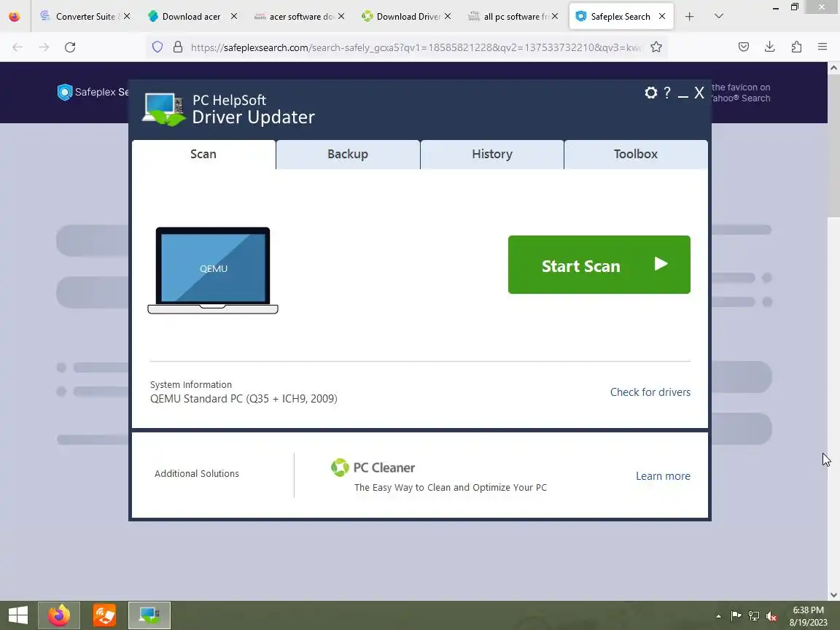Open the tracking protection shield
The height and width of the screenshot is (630, 840).
point(157,47)
